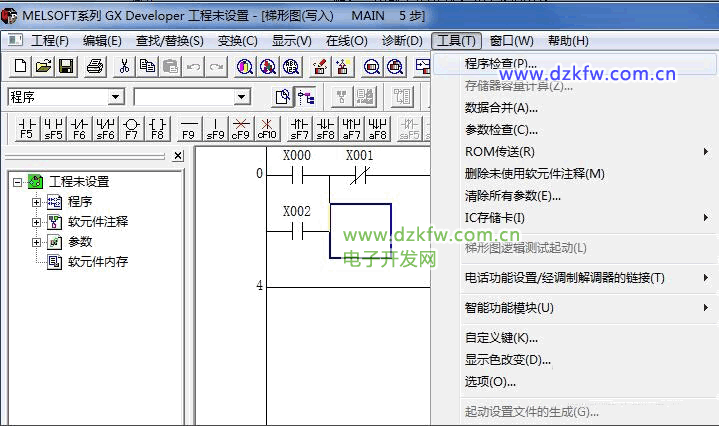Choose 数据合并(A)... menu entry
The height and width of the screenshot is (426, 719).
[x=575, y=108]
